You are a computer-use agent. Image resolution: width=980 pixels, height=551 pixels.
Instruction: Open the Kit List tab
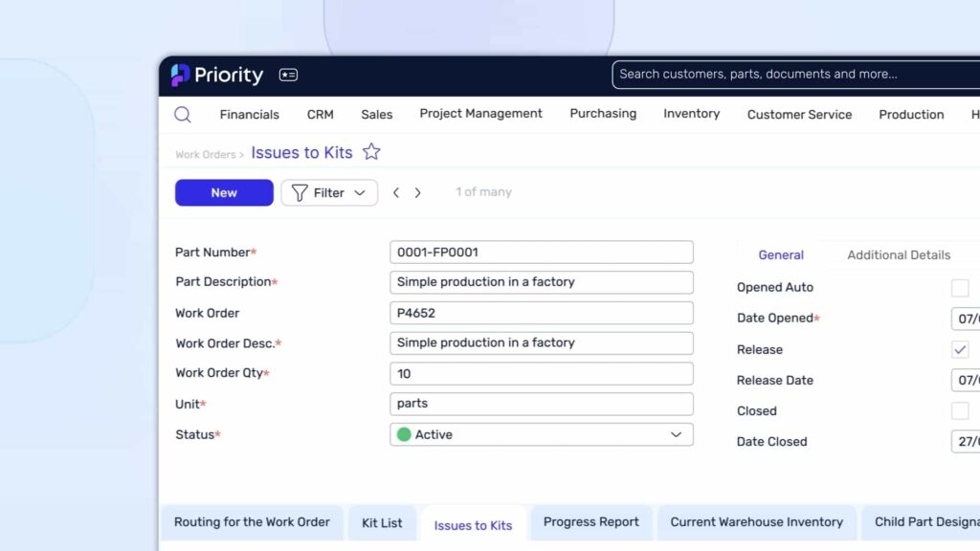point(382,523)
